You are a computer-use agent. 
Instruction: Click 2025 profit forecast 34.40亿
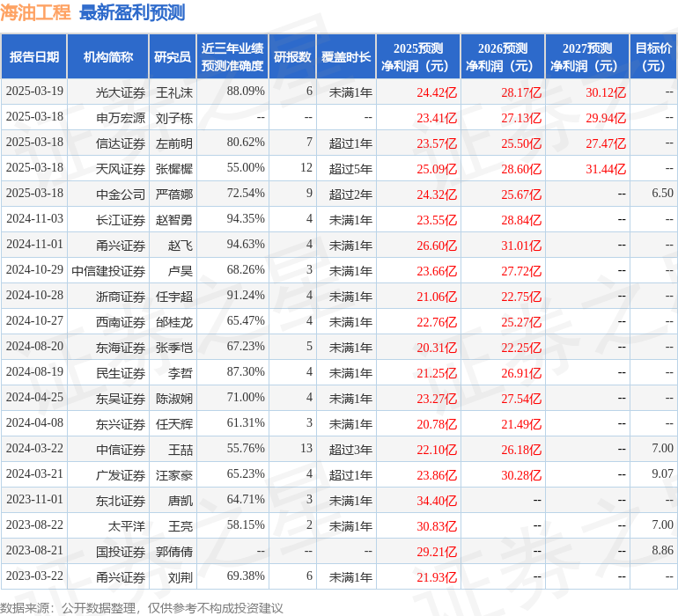coord(437,501)
